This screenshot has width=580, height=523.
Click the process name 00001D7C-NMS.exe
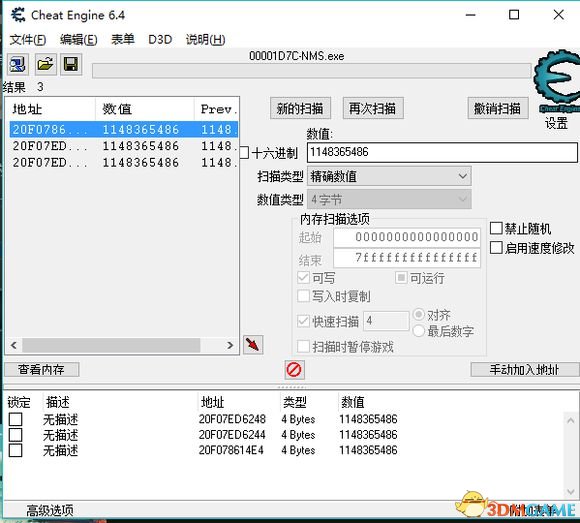297,56
